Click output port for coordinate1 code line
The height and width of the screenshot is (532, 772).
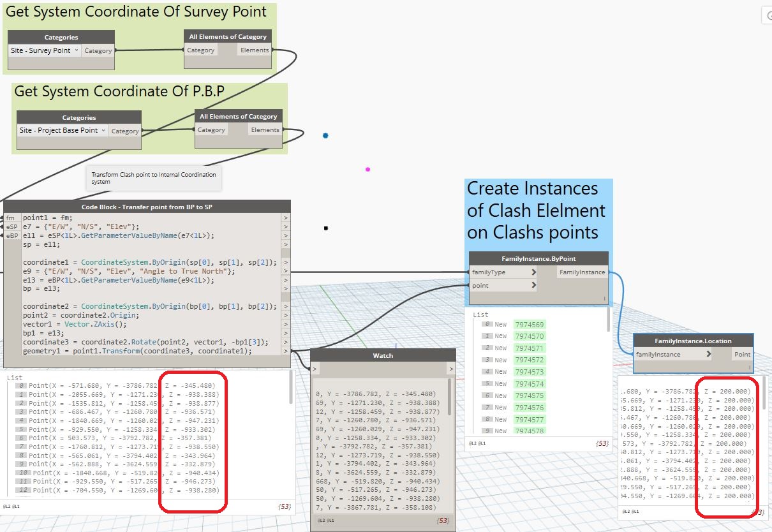pos(286,262)
